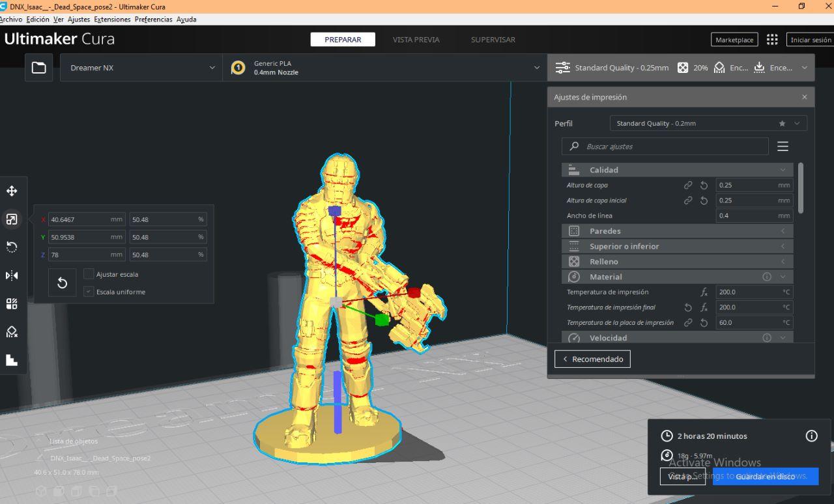Click info icon on Velocidad section
This screenshot has width=834, height=504.
coord(767,338)
